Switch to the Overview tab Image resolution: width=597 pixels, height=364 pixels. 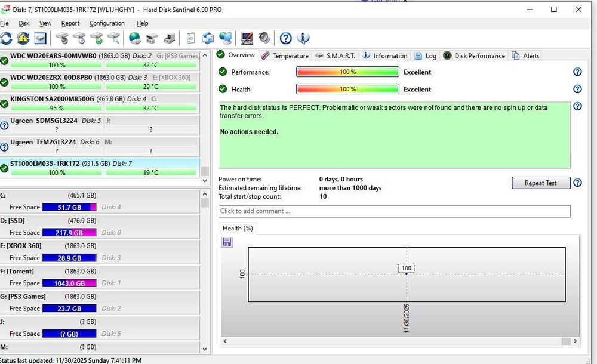236,55
